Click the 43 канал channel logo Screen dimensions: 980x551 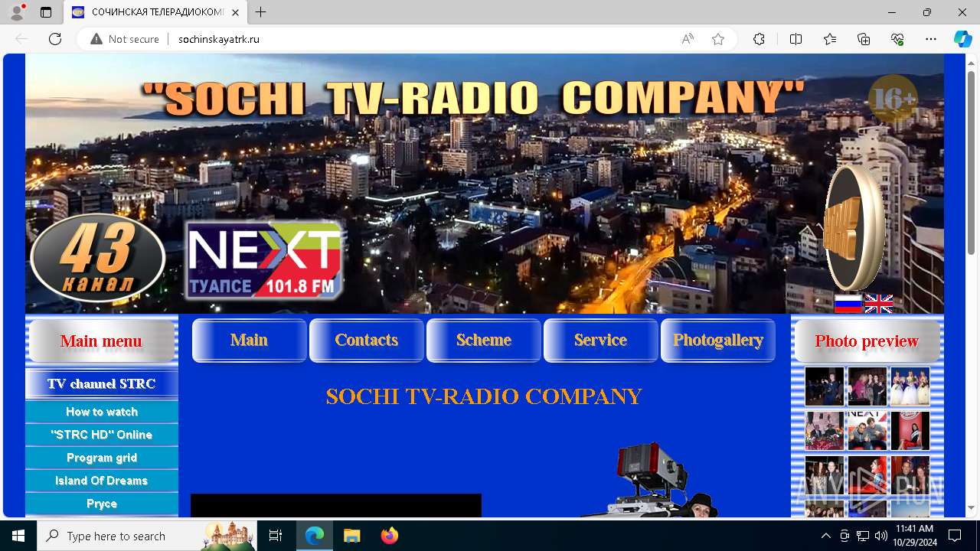coord(97,257)
